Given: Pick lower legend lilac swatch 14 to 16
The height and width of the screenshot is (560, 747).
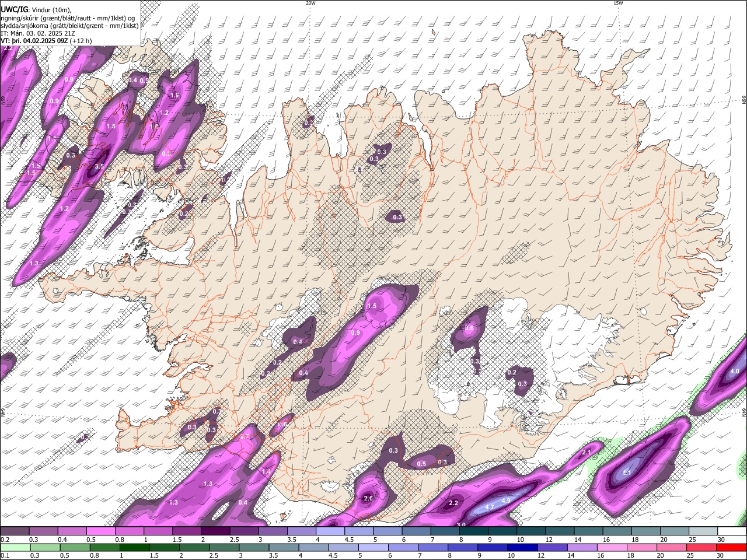Looking at the screenshot, I should (x=583, y=547).
